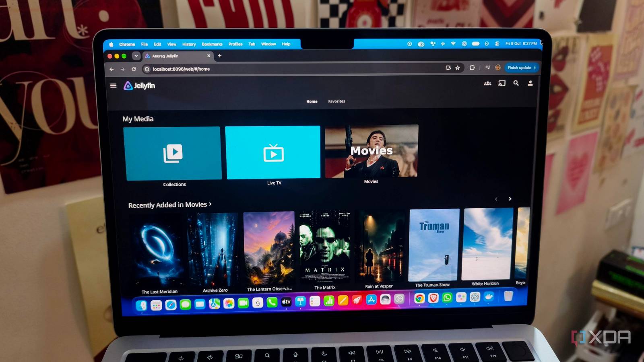This screenshot has width=644, height=362.
Task: Expand the Chrome tab search dropdown
Action: coord(136,56)
